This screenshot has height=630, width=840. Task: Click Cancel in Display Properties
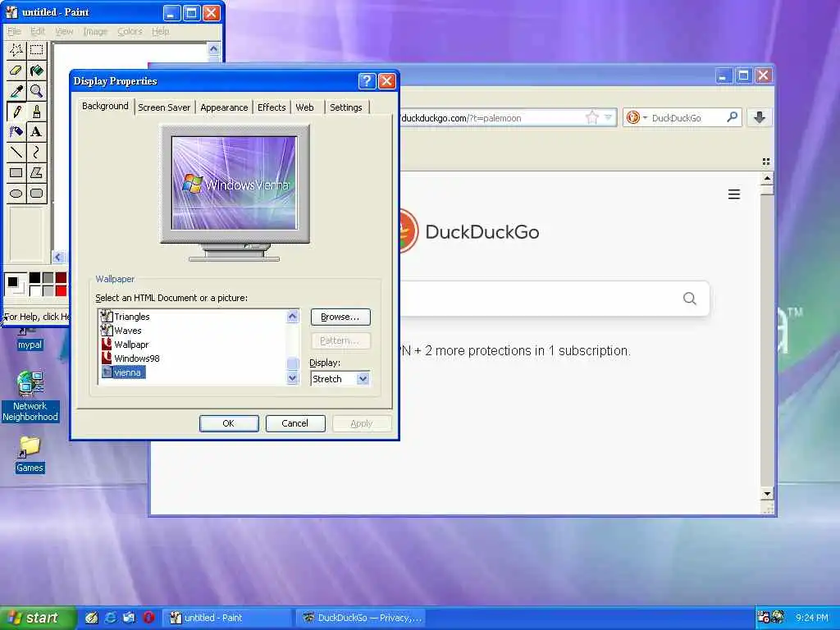point(295,423)
